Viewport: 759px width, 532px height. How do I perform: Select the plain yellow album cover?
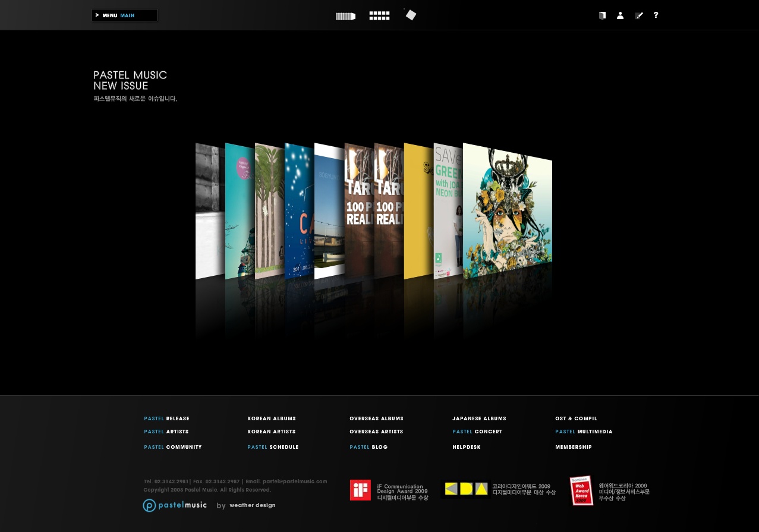418,211
